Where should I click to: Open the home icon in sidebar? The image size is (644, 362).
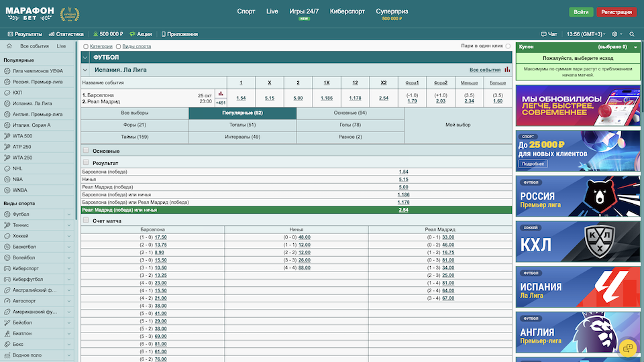point(9,46)
